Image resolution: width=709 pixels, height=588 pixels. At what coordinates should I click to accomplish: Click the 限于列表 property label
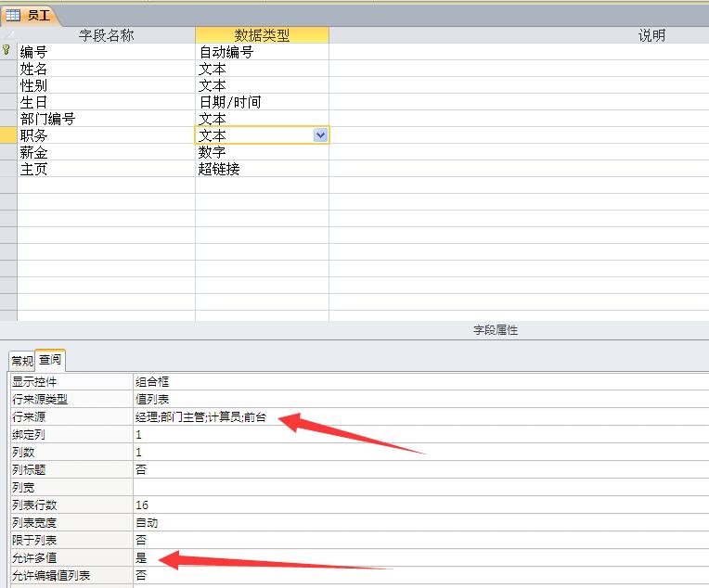(71, 541)
